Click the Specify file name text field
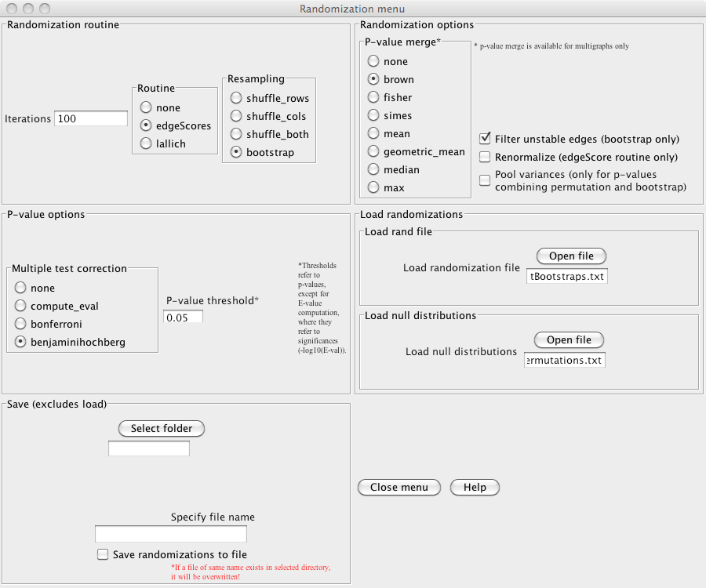Viewport: 706px width, 588px height. 170,535
